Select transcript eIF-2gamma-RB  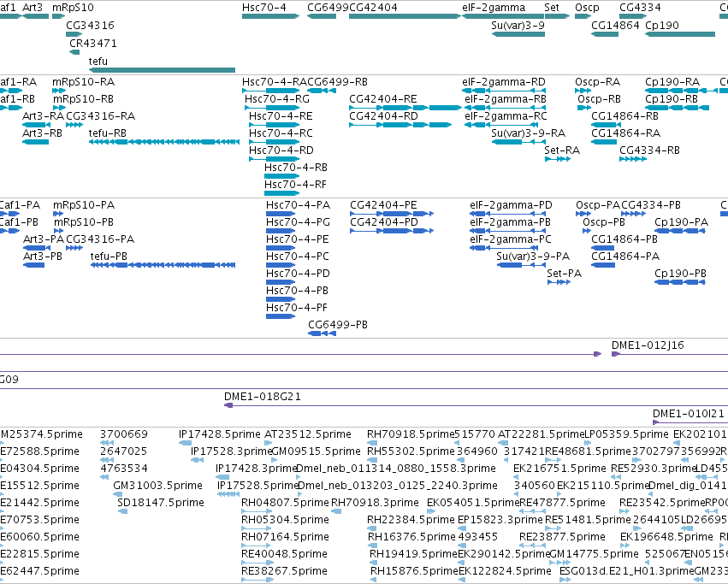504,108
